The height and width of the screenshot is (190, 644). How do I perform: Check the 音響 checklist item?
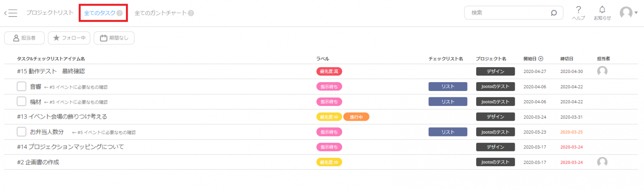22,87
